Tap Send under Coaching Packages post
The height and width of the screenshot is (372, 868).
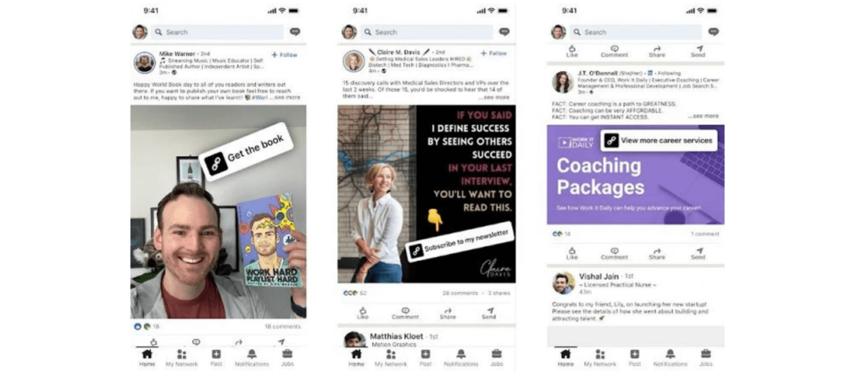click(x=698, y=253)
